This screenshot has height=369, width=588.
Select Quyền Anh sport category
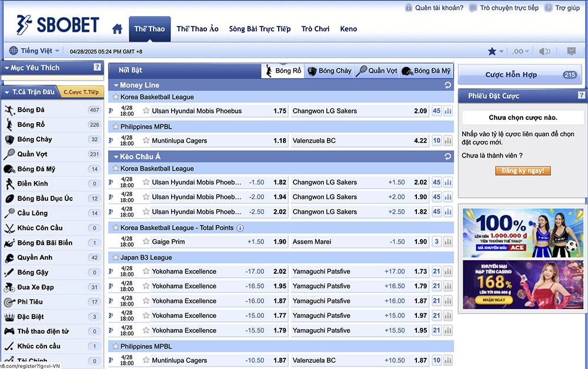(52, 257)
